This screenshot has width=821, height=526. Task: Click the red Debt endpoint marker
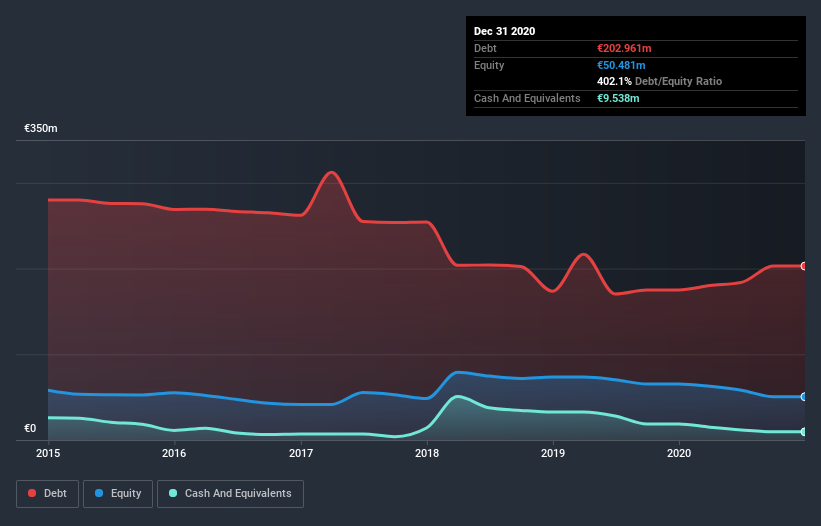pyautogui.click(x=804, y=266)
